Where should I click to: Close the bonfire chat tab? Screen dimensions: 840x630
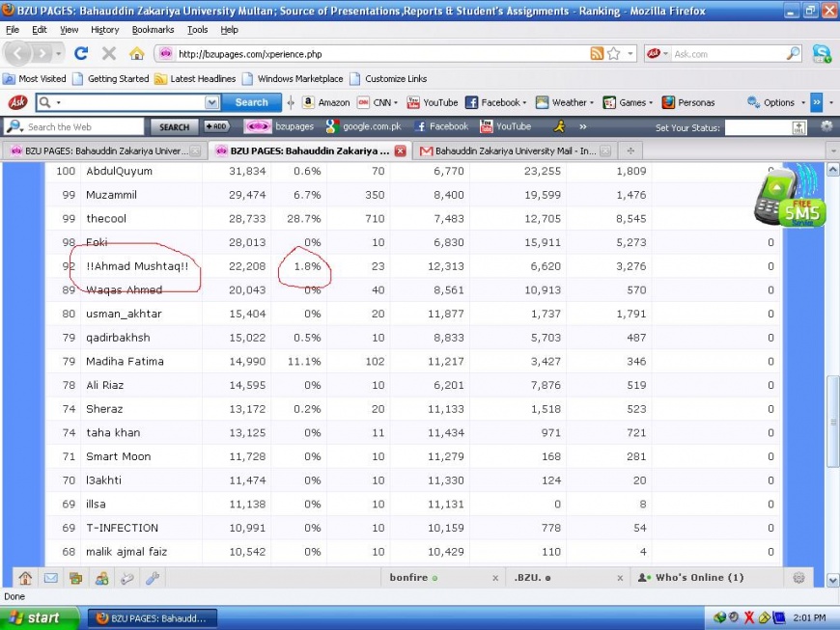pos(494,578)
